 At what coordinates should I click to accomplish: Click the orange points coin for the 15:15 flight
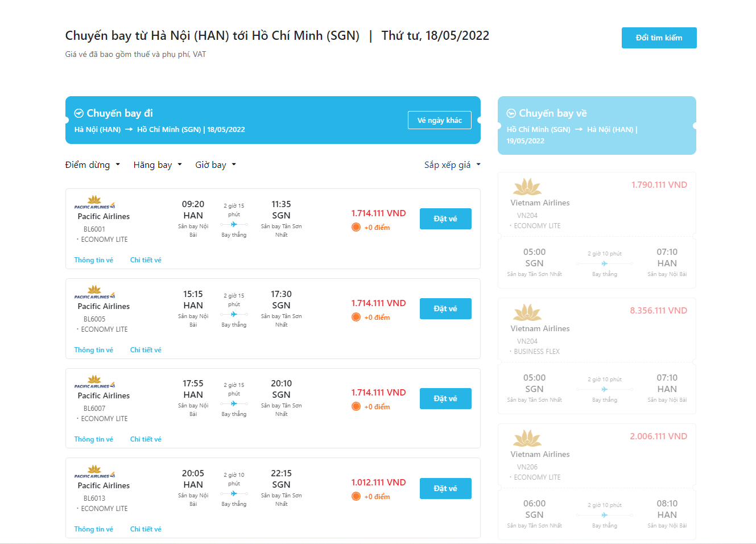click(x=356, y=318)
